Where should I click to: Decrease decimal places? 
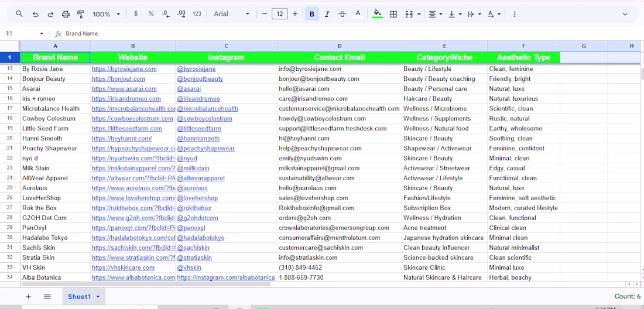[166, 14]
